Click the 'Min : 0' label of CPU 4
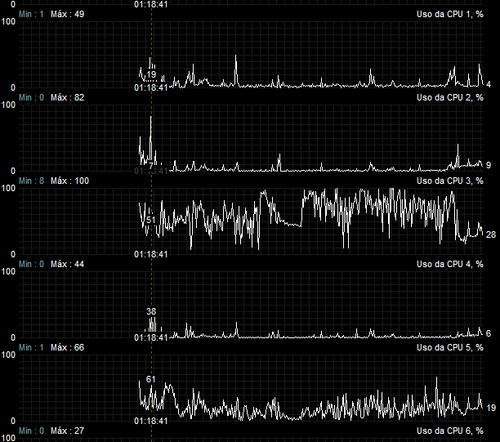Viewport: 500px width, 442px height. click(31, 264)
